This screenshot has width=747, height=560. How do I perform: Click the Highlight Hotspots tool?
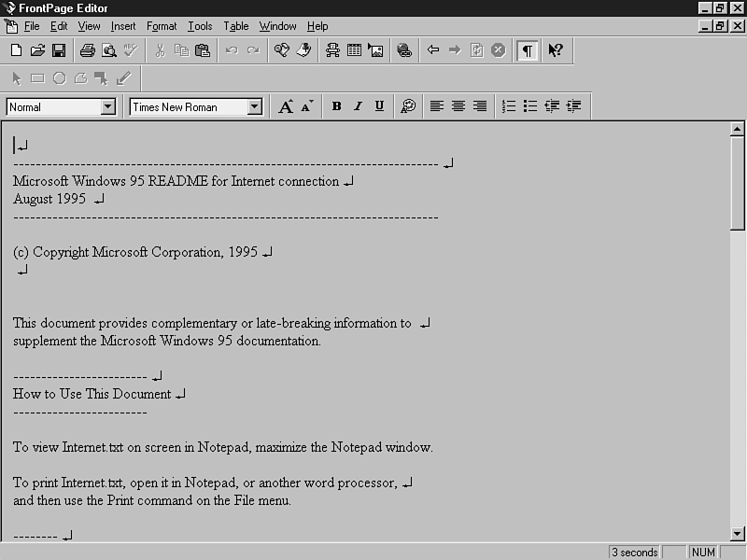(102, 78)
